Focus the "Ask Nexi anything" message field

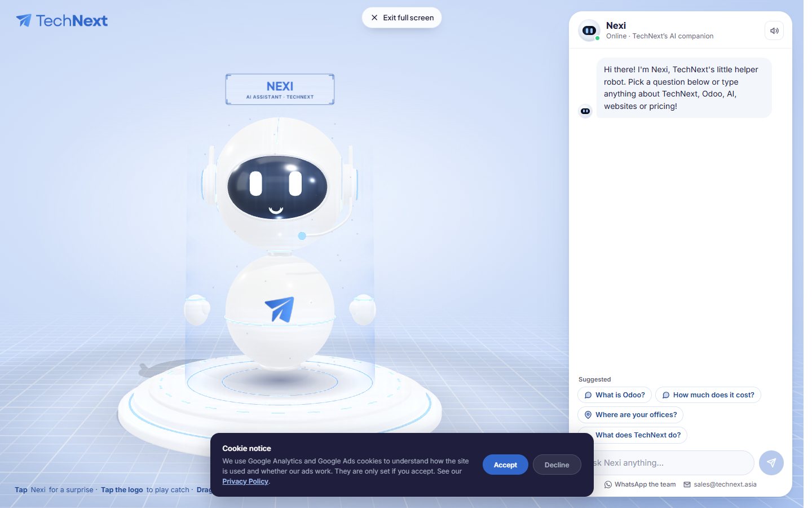671,463
